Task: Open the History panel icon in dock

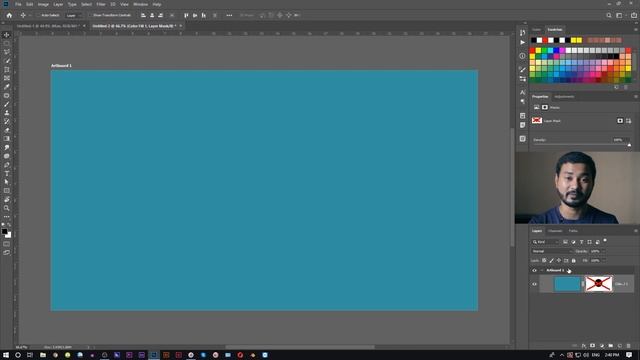Action: click(x=522, y=33)
